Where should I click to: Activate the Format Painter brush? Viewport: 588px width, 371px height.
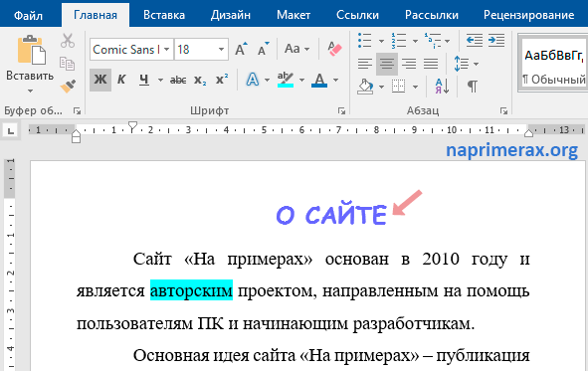pos(68,87)
